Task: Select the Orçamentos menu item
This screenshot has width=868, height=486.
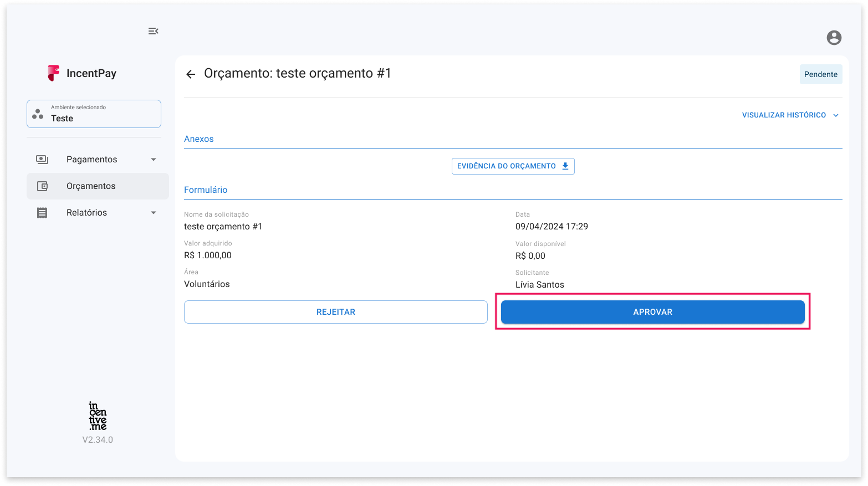Action: tap(98, 186)
